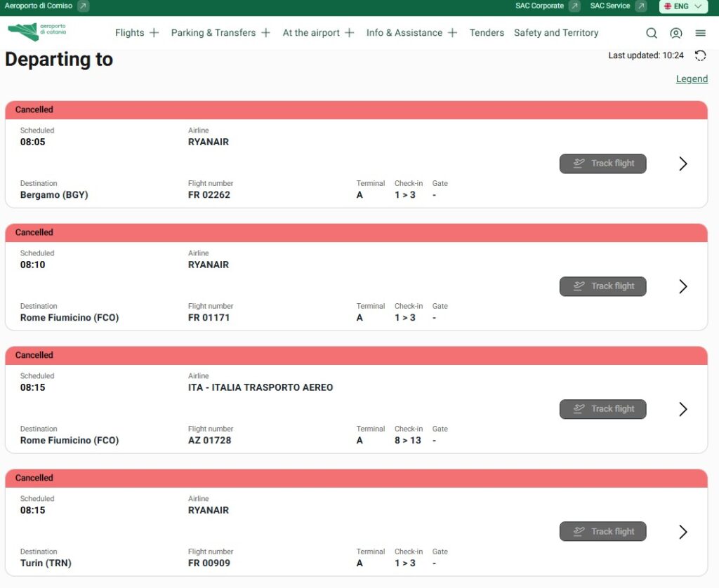The height and width of the screenshot is (588, 719).
Task: Open the Tenders menu item
Action: pyautogui.click(x=487, y=32)
